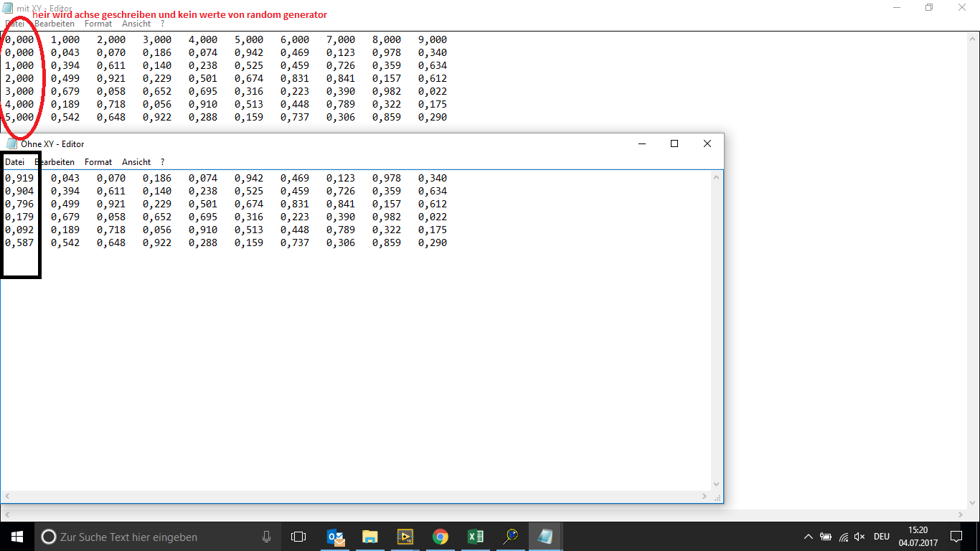The image size is (980, 551).
Task: Click value 0,982 in the Ohne XY window
Action: pos(387,217)
